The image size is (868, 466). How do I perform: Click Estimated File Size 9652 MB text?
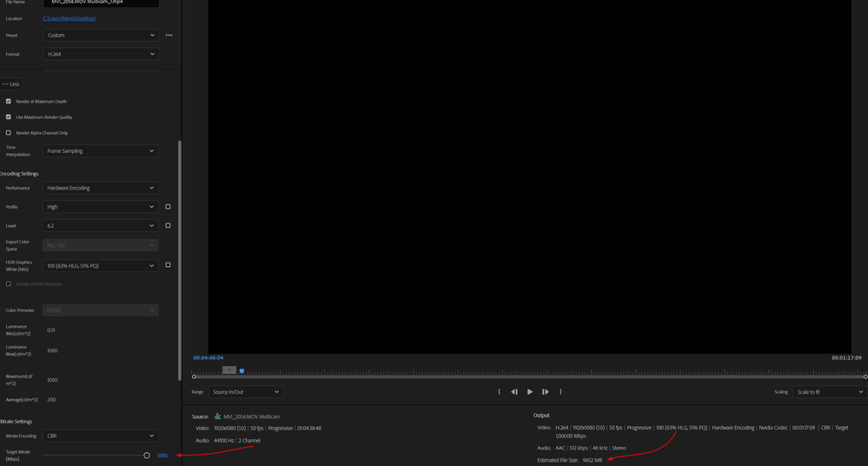click(570, 460)
